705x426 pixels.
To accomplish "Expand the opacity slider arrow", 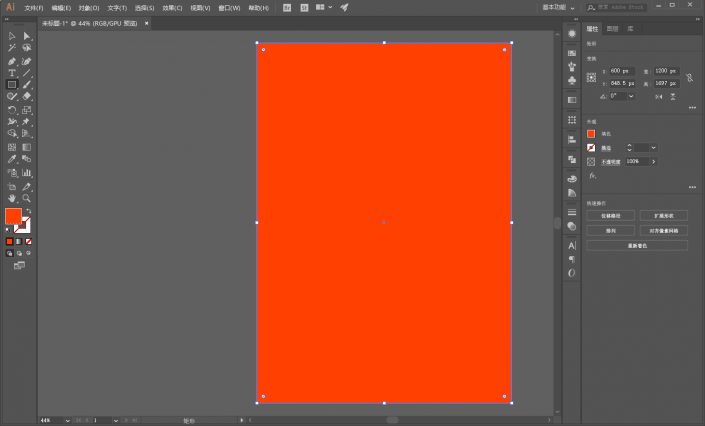I will (x=653, y=161).
